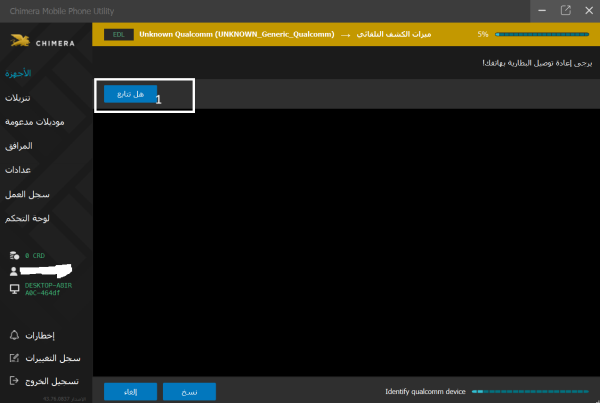
Task: Pop out the window with restore icon
Action: [x=566, y=11]
